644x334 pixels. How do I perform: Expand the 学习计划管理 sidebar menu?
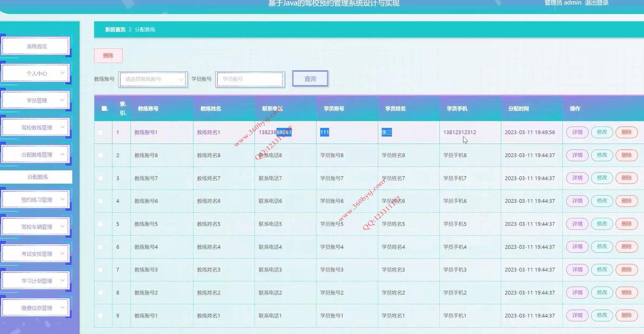pyautogui.click(x=36, y=281)
